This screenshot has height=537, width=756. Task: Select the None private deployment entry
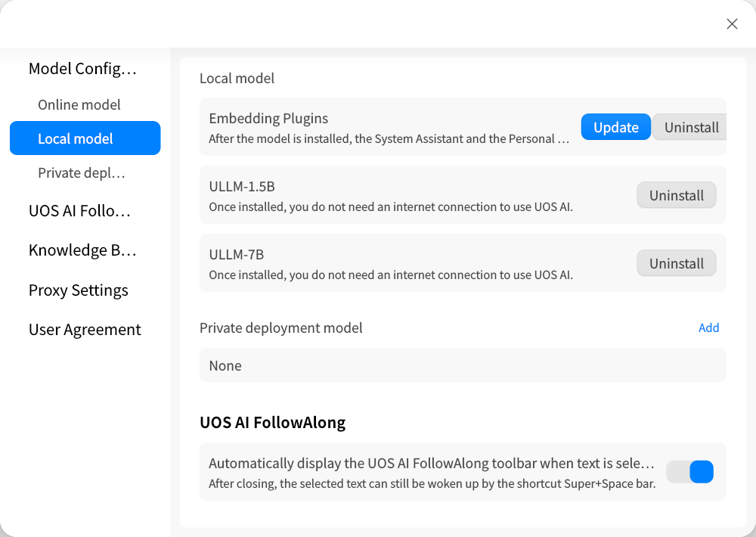pyautogui.click(x=463, y=365)
